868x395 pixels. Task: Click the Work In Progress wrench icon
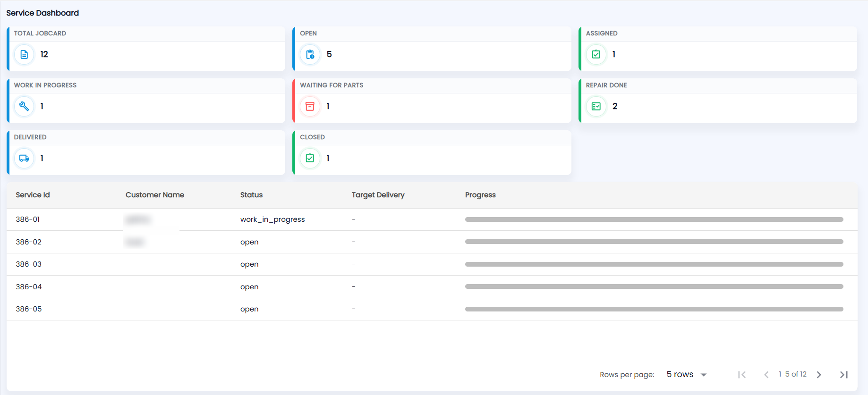click(24, 106)
